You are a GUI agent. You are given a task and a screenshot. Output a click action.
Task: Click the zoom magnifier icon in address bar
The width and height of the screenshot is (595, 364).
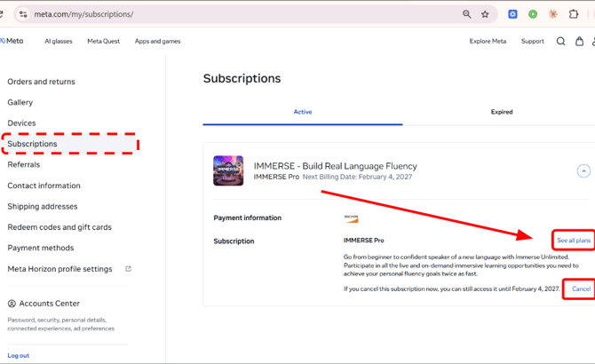pyautogui.click(x=467, y=14)
